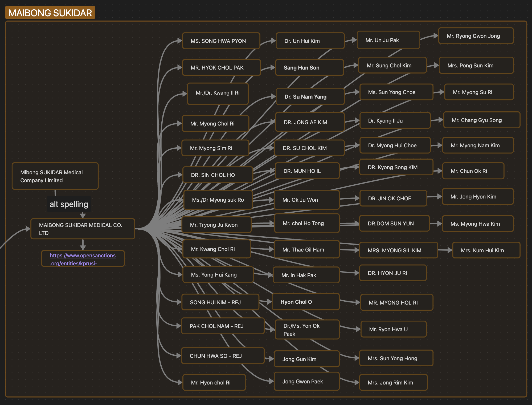Image resolution: width=532 pixels, height=405 pixels.
Task: Select the 'alt spelling' edge label
Action: point(69,204)
